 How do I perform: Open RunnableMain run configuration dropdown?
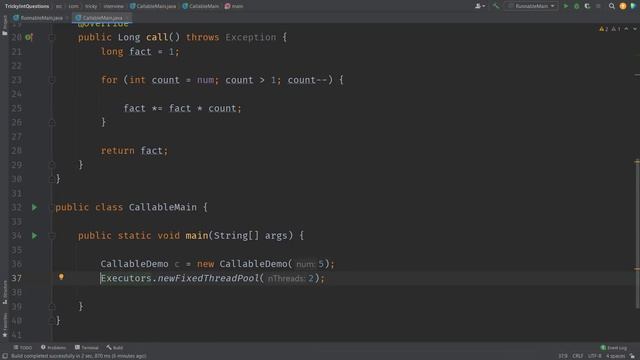[531, 6]
